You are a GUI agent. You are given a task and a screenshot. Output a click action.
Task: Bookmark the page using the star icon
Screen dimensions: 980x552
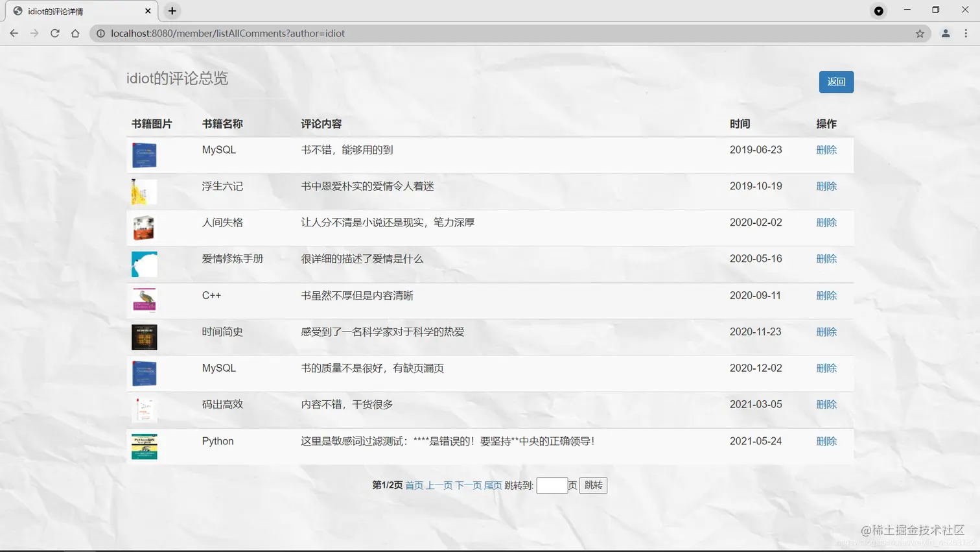pyautogui.click(x=920, y=33)
